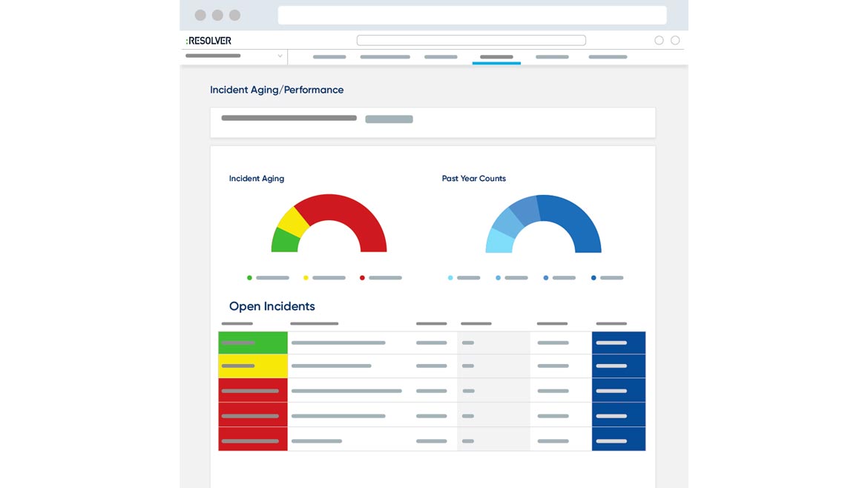Click the yellow legend dot under Incident Aging

coord(306,278)
